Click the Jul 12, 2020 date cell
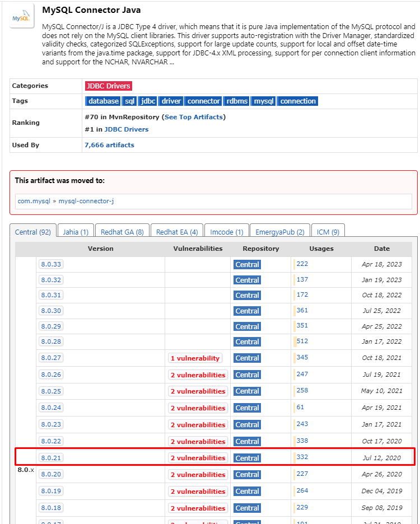Screen dimensions: 420x524 (x=382, y=458)
